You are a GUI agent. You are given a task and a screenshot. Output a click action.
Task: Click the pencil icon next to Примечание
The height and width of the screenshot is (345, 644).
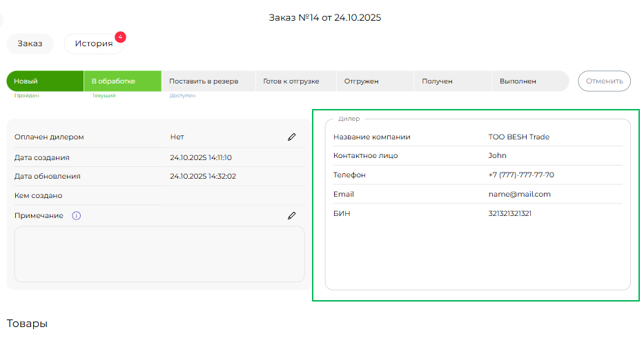click(292, 216)
